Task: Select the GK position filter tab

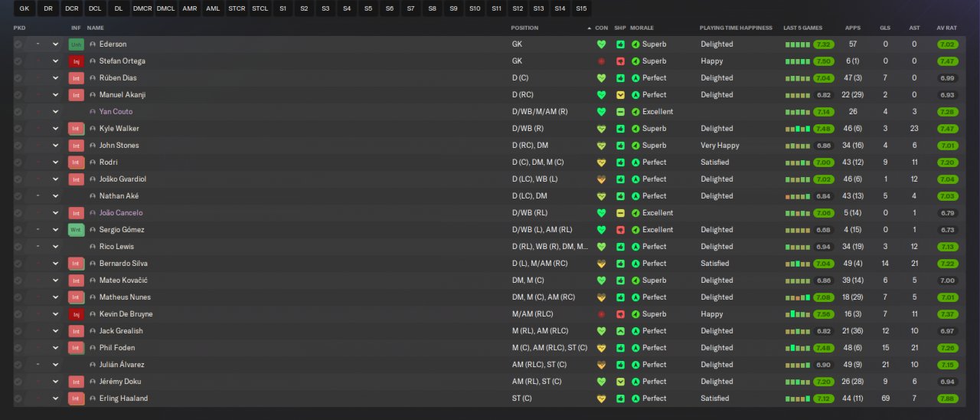Action: pos(24,8)
